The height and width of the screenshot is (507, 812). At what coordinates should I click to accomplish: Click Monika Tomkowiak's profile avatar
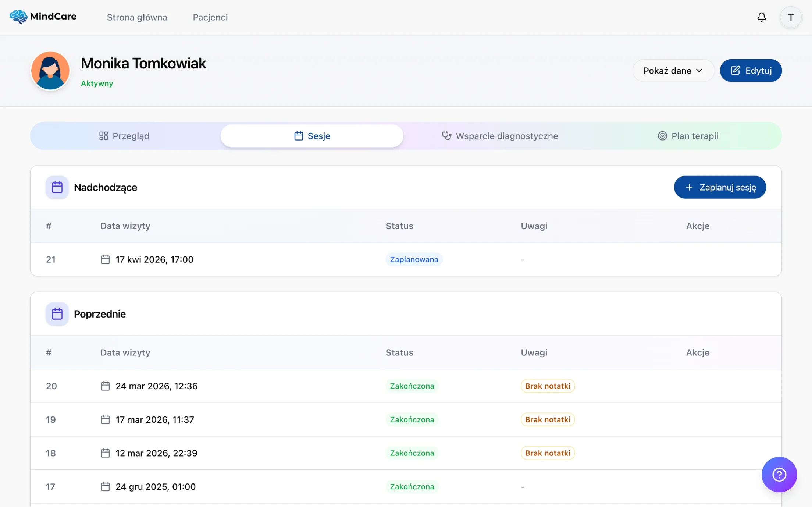pos(50,71)
